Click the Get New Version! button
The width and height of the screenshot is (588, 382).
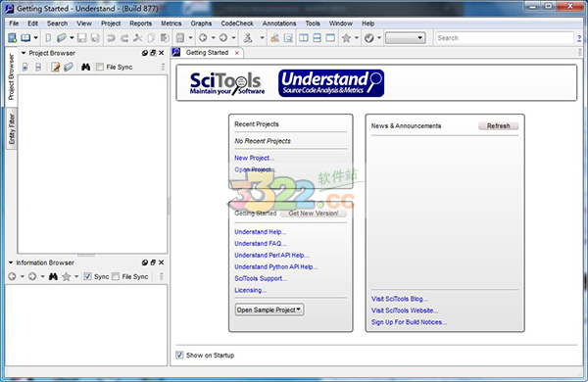click(x=314, y=213)
